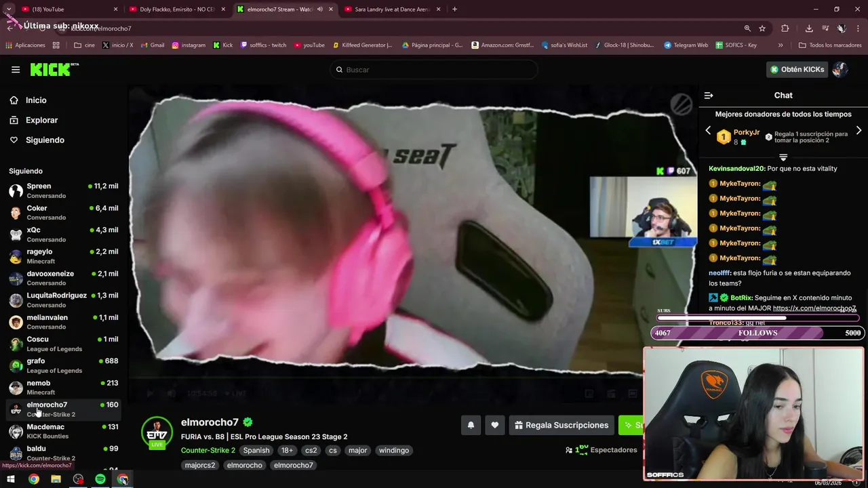Select the 18+ tag

[x=287, y=450]
